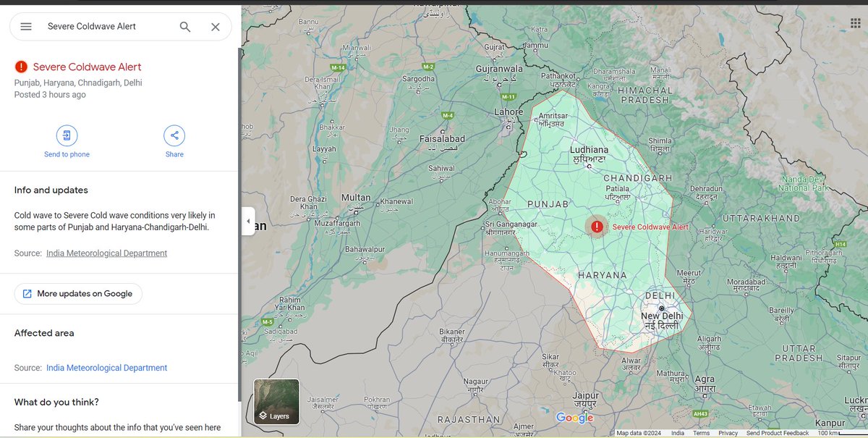Collapse the side panel arrow
This screenshot has height=438, width=868.
(x=248, y=221)
